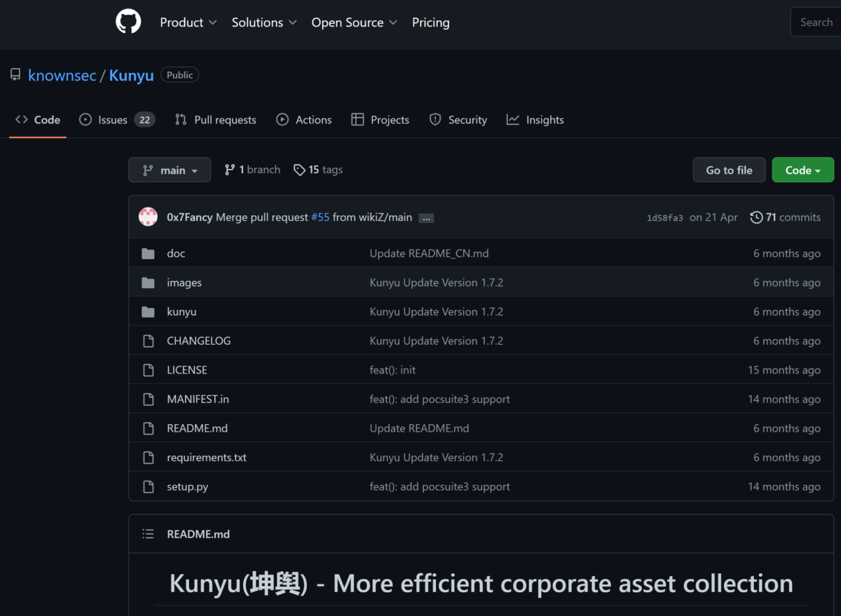Click the GitHub octocat logo
Screen dimensions: 841x616
coord(128,22)
